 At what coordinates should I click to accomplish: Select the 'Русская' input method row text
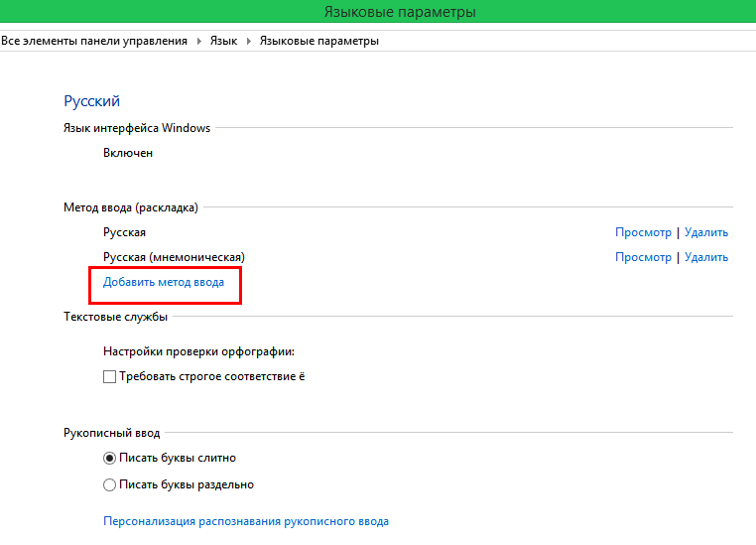[124, 232]
